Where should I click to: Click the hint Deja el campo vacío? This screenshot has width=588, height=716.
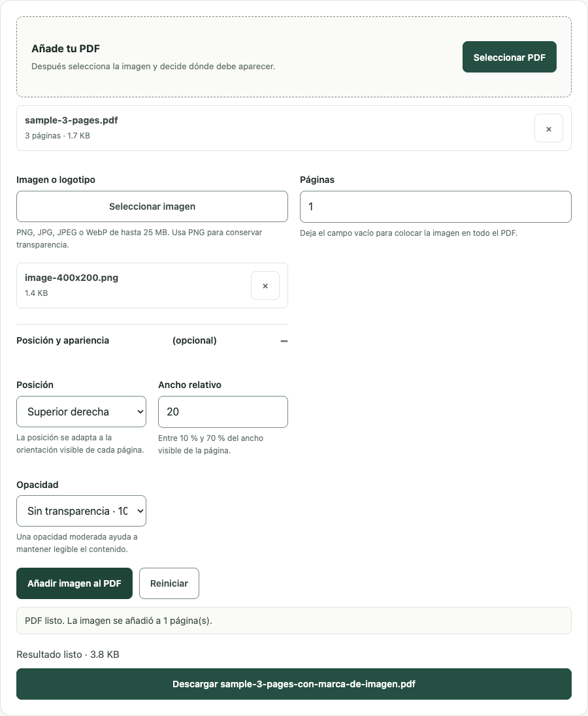click(x=408, y=233)
